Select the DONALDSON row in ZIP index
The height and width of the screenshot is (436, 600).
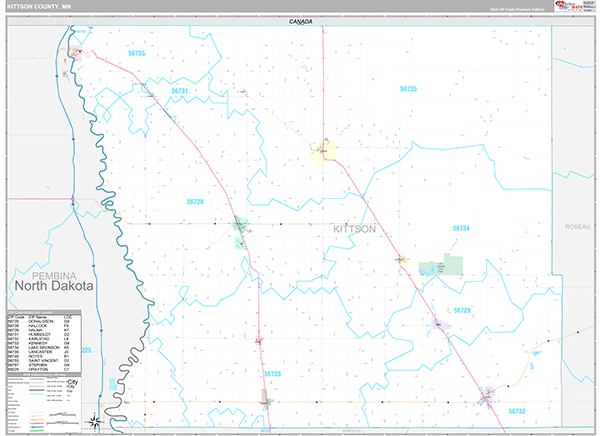[40, 321]
